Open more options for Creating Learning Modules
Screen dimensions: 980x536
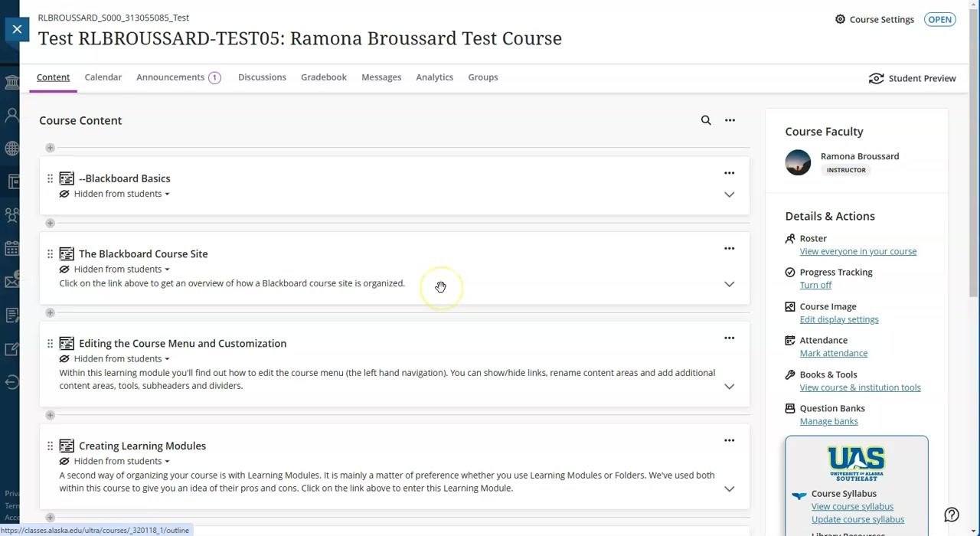pos(729,440)
